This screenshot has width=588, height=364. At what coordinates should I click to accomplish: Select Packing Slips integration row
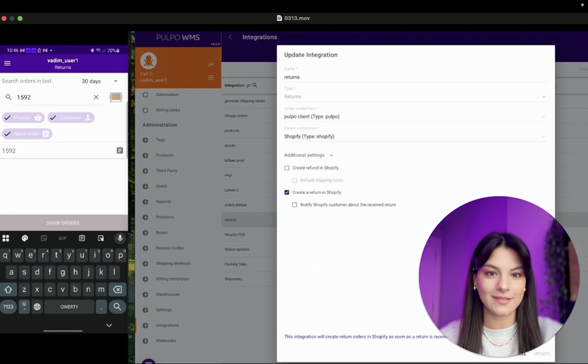pyautogui.click(x=249, y=264)
